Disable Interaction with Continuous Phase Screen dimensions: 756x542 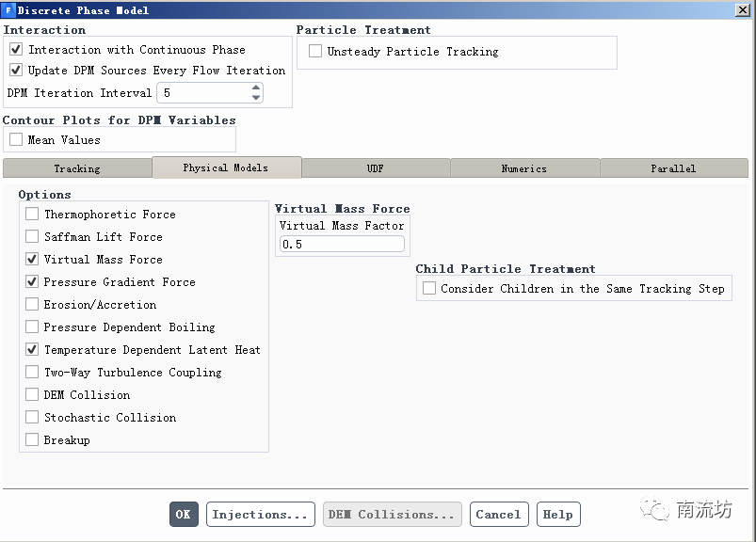(16, 50)
